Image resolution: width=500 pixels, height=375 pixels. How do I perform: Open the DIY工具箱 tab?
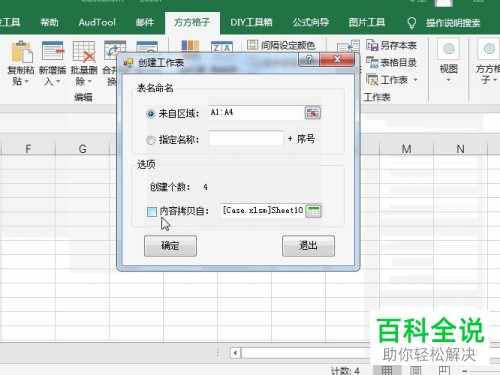tap(251, 23)
